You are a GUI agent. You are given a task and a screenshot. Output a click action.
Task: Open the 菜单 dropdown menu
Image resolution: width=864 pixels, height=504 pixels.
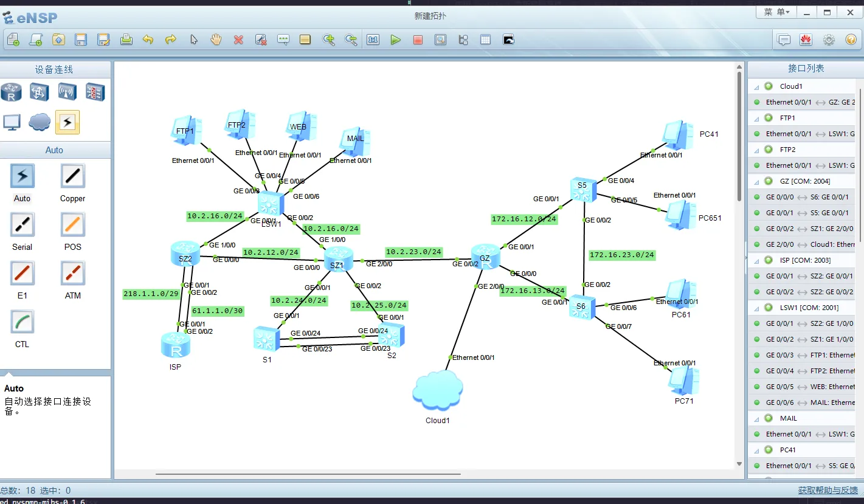pyautogui.click(x=776, y=12)
